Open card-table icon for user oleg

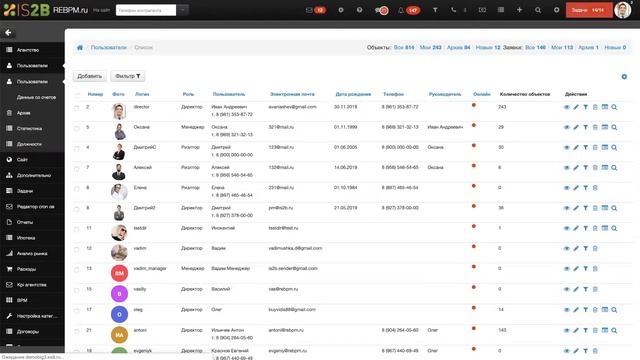click(x=605, y=309)
